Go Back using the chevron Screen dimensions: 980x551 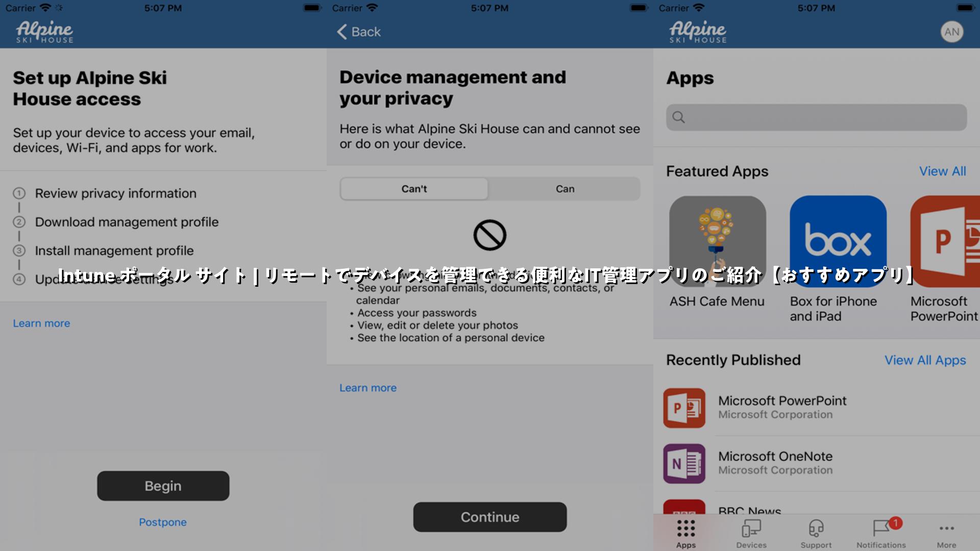click(x=359, y=32)
